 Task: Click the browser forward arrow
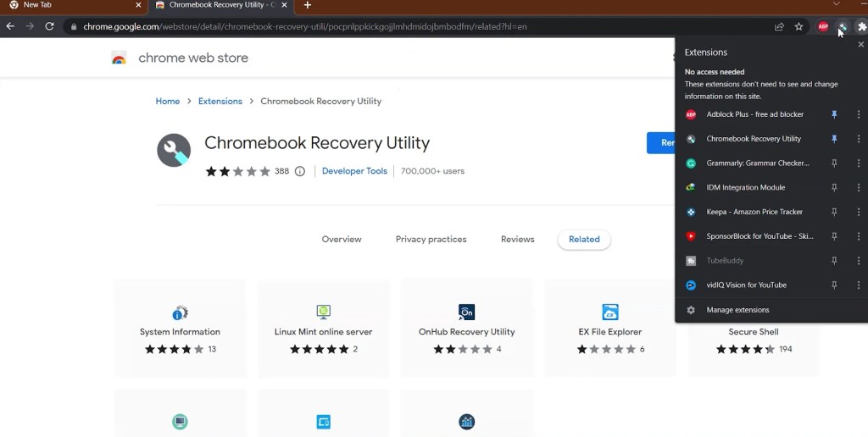(x=30, y=26)
